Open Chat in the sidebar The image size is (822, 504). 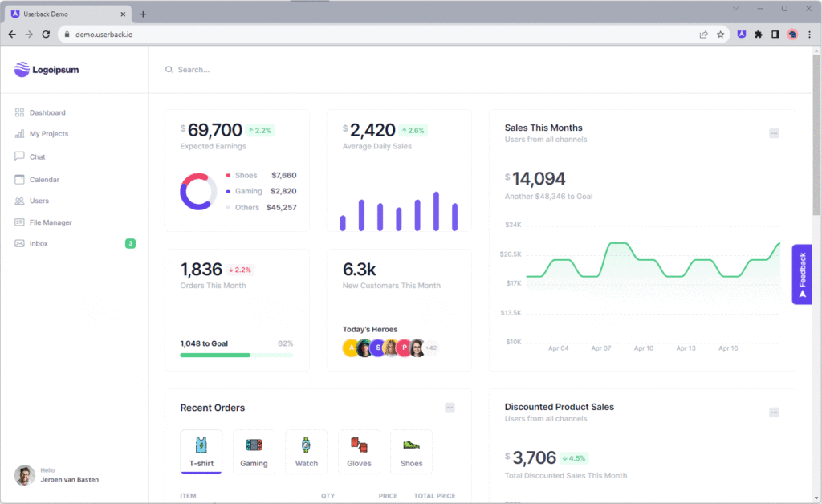click(x=37, y=156)
